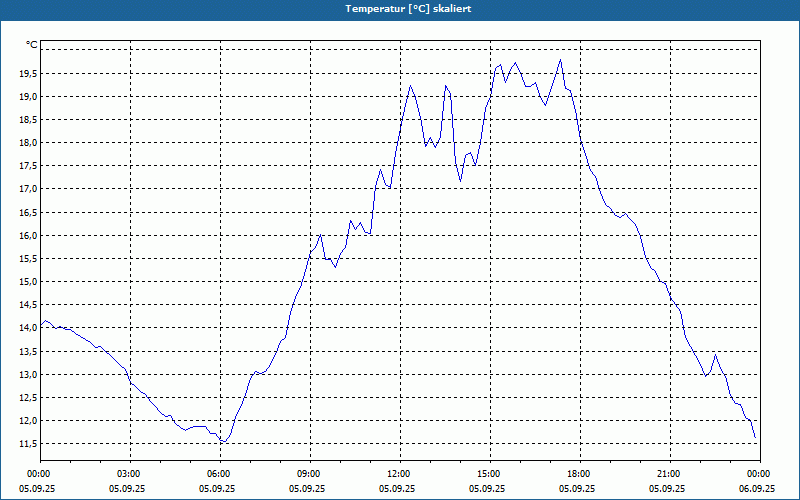Select the 11,5 value on the y-axis
The height and width of the screenshot is (500, 800).
point(28,444)
